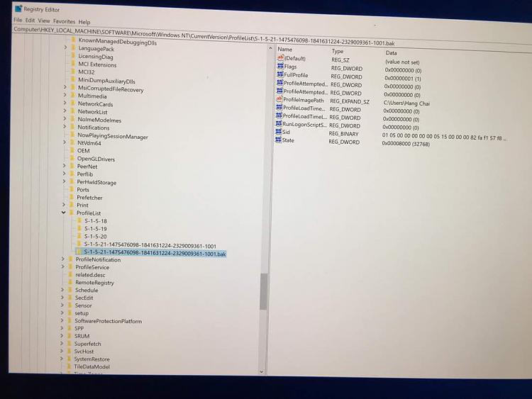532x399 pixels.
Task: Expand the LanguagePack key
Action: pyautogui.click(x=66, y=47)
